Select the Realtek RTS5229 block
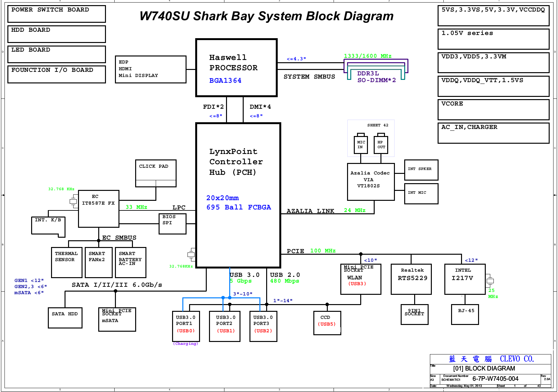 [411, 279]
